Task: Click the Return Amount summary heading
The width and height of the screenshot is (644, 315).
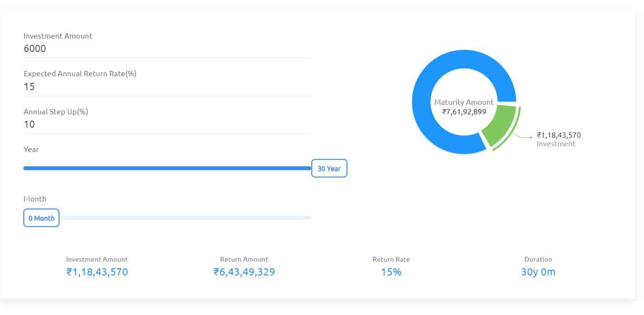Action: tap(244, 260)
